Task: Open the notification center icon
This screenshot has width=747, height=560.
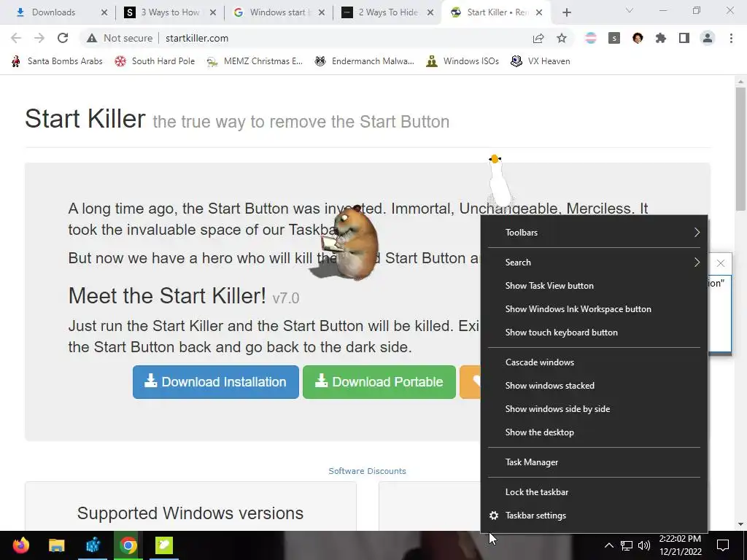Action: tap(723, 545)
